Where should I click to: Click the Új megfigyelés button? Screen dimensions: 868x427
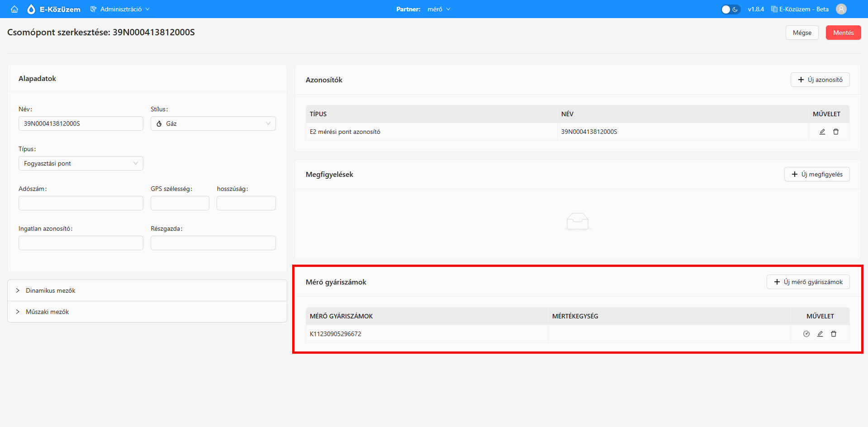click(816, 174)
